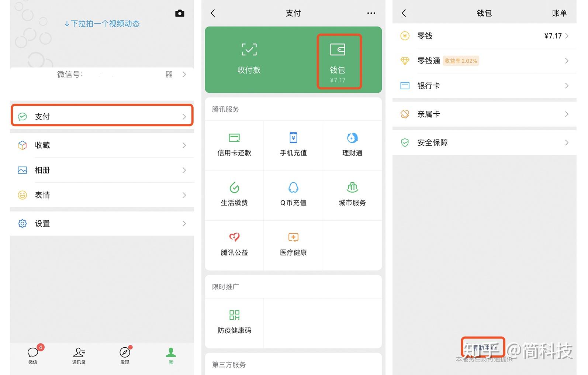Go back from the 钱包 screen
The width and height of the screenshot is (588, 375).
[404, 13]
